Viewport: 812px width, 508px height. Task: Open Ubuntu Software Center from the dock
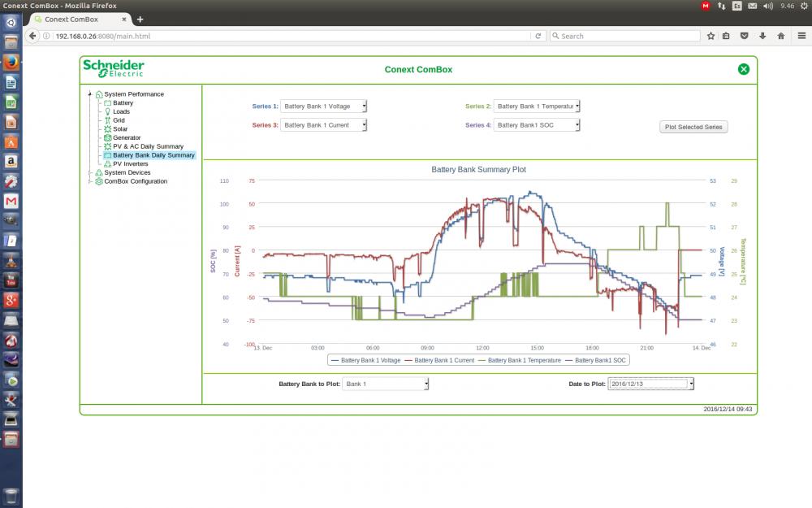(x=11, y=141)
